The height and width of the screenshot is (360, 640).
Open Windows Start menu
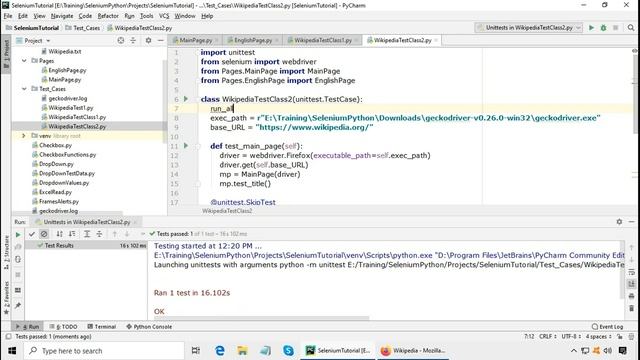coord(12,351)
